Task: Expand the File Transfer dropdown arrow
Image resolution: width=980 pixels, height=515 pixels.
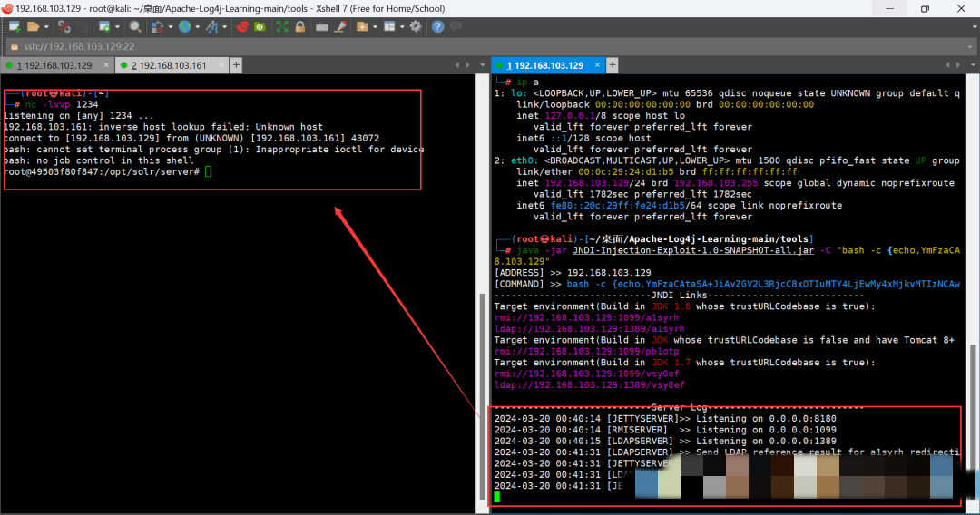Action: (x=375, y=27)
